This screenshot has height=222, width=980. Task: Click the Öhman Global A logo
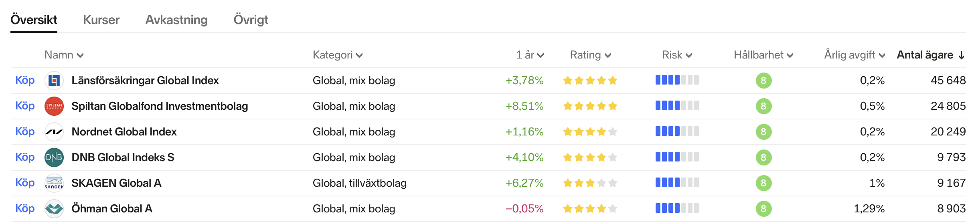[54, 209]
